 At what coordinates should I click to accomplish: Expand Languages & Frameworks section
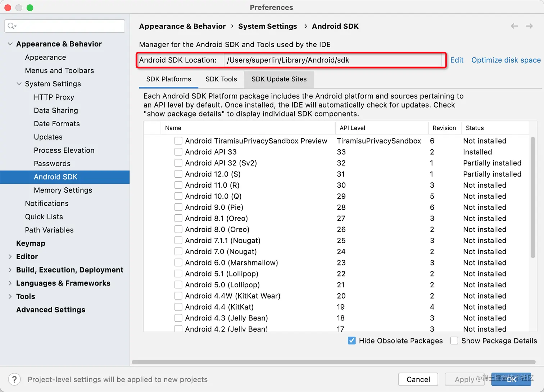click(10, 283)
